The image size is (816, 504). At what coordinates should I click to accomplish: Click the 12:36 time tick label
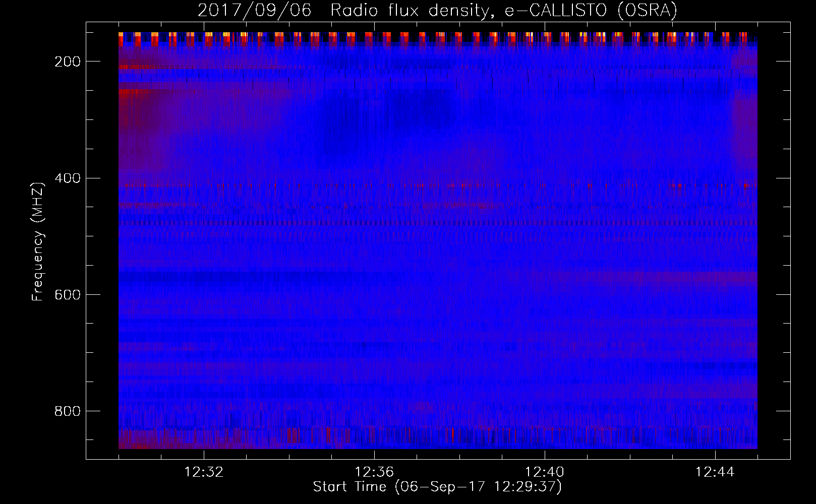(374, 472)
